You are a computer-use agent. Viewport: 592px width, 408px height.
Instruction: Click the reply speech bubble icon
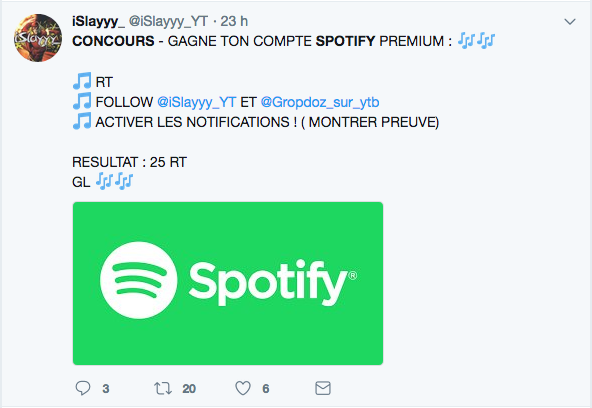[83, 388]
